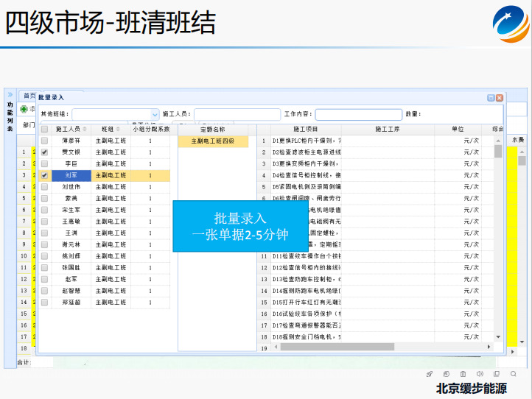
Task: Click the scroll-up arrow of 施工项目 grid
Action: tap(498, 141)
